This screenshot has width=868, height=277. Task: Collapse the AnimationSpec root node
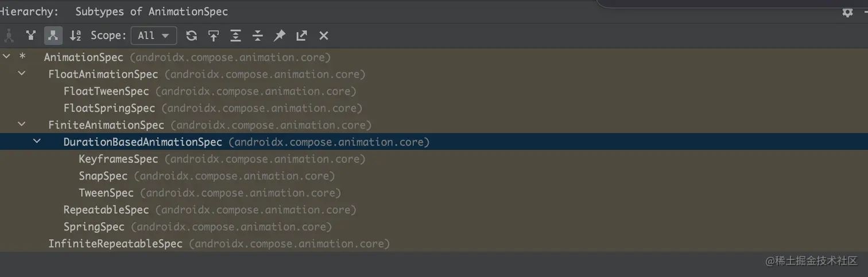(x=6, y=57)
